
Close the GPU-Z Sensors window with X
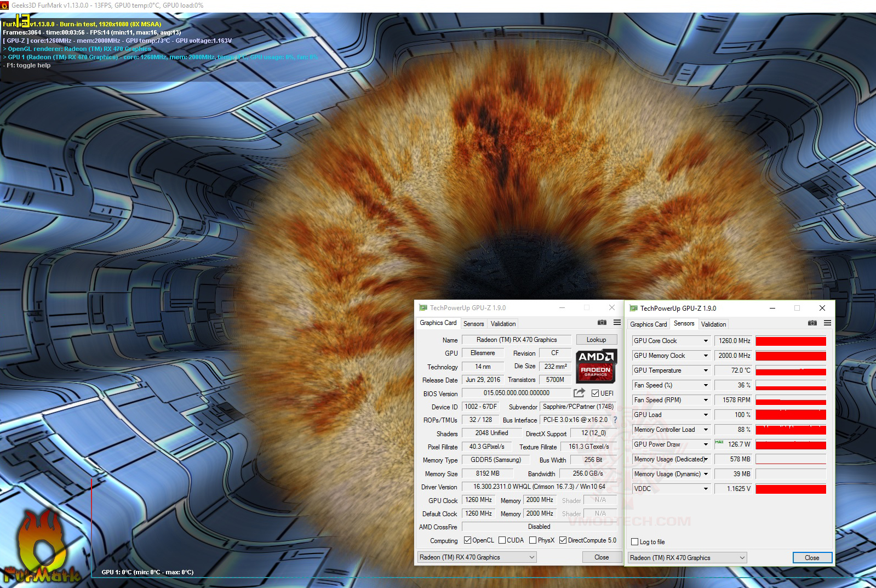[822, 308]
